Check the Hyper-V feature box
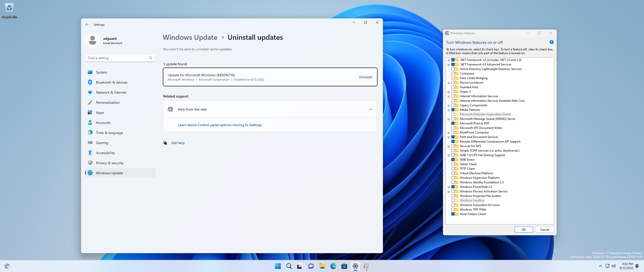This screenshot has height=272, width=644. pyautogui.click(x=453, y=92)
